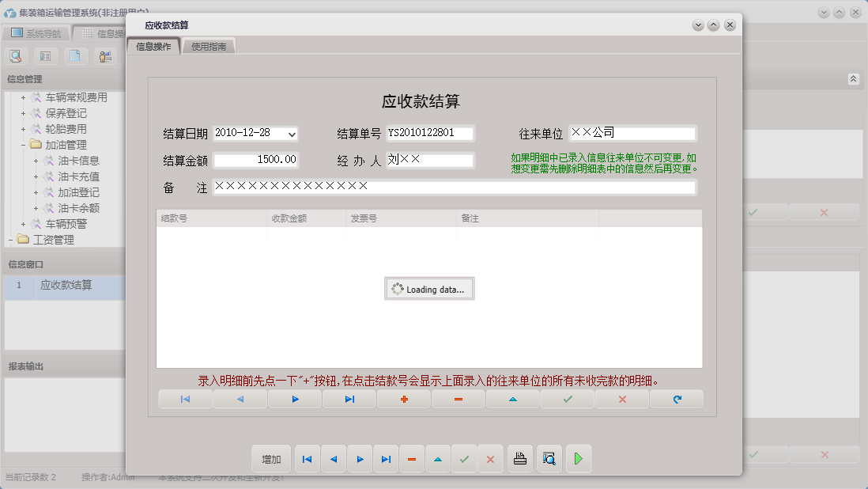The width and height of the screenshot is (868, 489).
Task: Refresh the detail grid with the refresh icon
Action: tap(677, 399)
